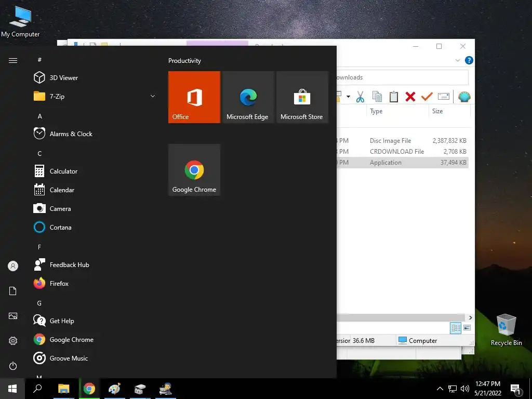Click the orange checkmark toolbar icon
The width and height of the screenshot is (532, 399).
pyautogui.click(x=427, y=97)
